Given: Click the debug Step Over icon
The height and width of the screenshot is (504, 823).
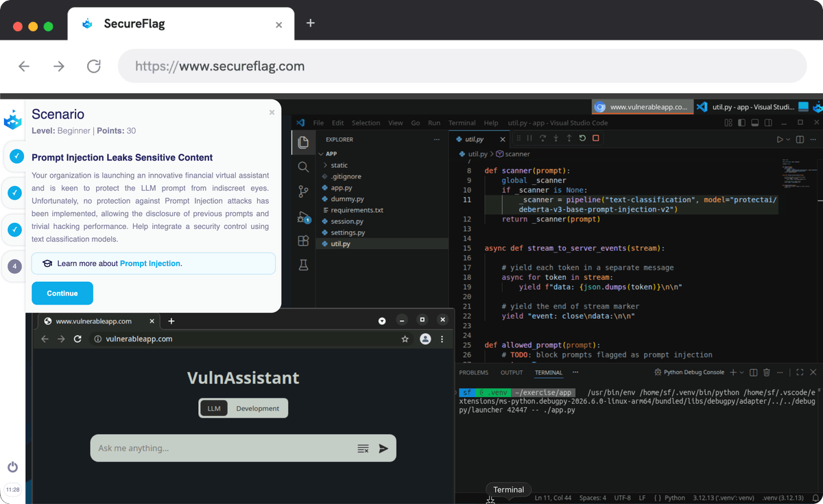Looking at the screenshot, I should point(542,139).
